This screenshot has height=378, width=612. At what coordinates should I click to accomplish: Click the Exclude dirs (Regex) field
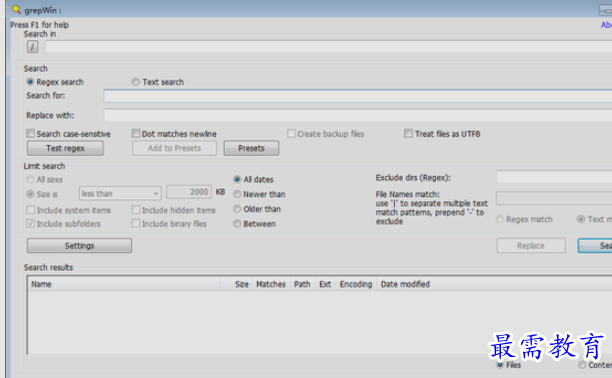pyautogui.click(x=554, y=177)
